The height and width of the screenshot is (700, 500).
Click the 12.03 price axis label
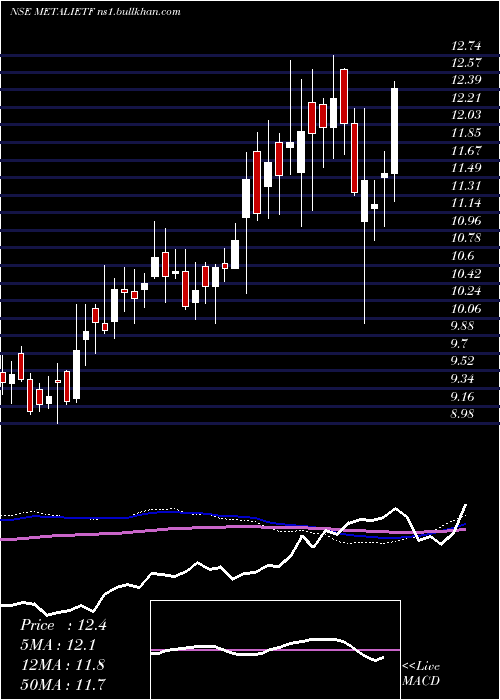tap(466, 115)
